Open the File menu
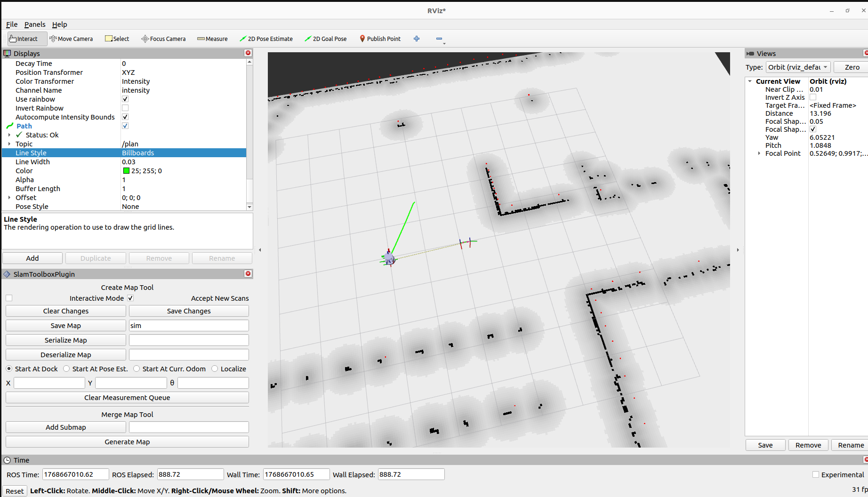The height and width of the screenshot is (497, 868). [12, 24]
